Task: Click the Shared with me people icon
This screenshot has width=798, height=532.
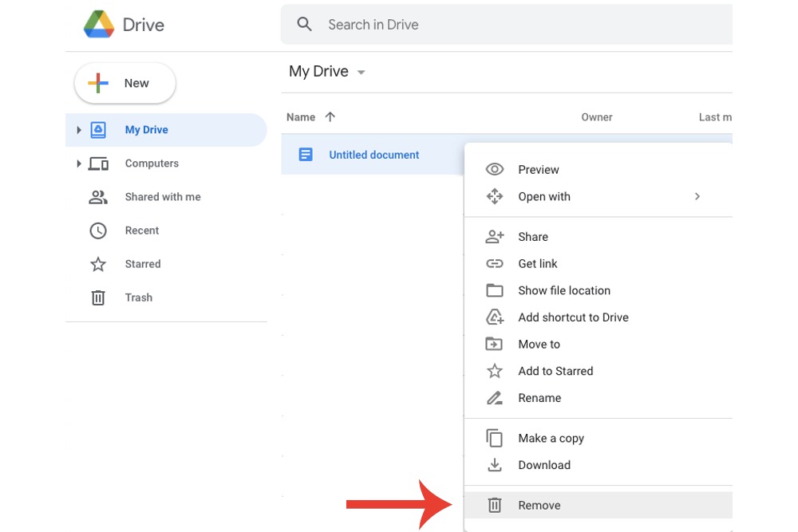Action: tap(98, 197)
